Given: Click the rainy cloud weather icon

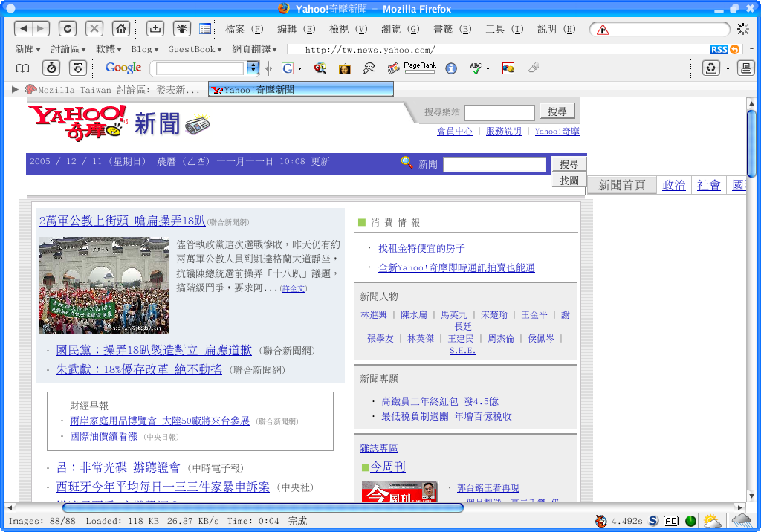Looking at the screenshot, I should point(741,521).
